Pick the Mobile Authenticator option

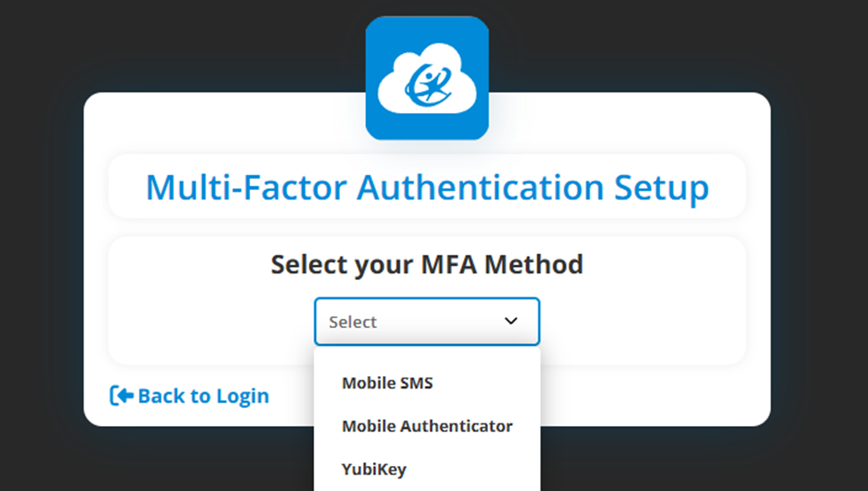click(x=427, y=426)
